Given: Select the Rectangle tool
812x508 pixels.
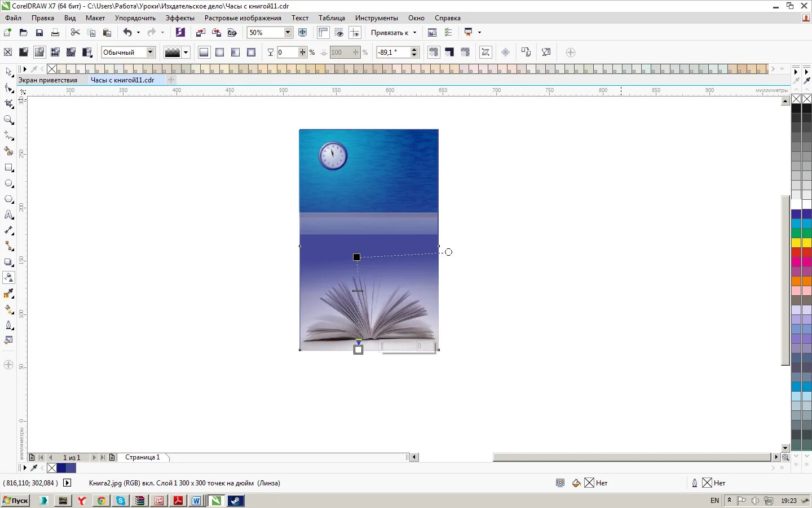Looking at the screenshot, I should pyautogui.click(x=8, y=168).
